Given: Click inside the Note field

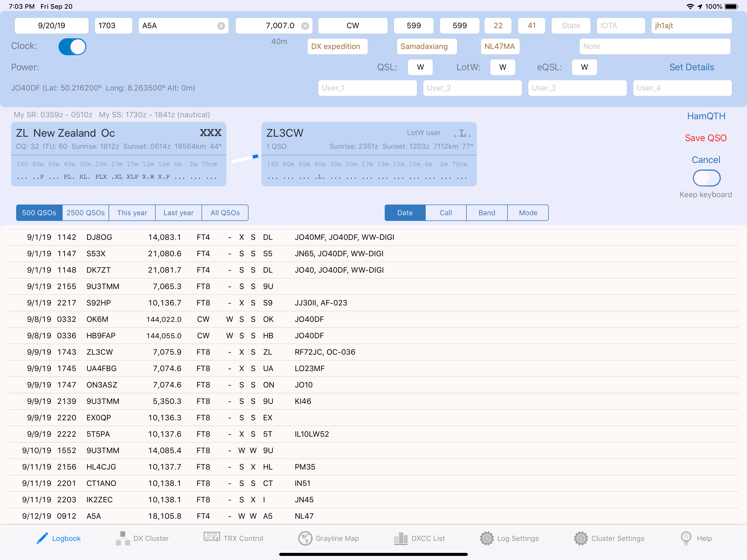Looking at the screenshot, I should point(655,46).
